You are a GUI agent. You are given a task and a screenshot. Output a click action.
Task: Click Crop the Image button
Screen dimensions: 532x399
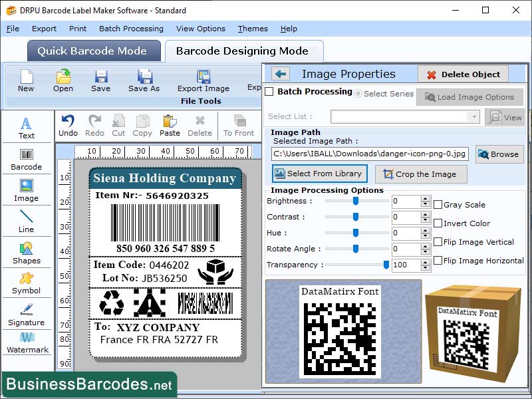coord(421,174)
